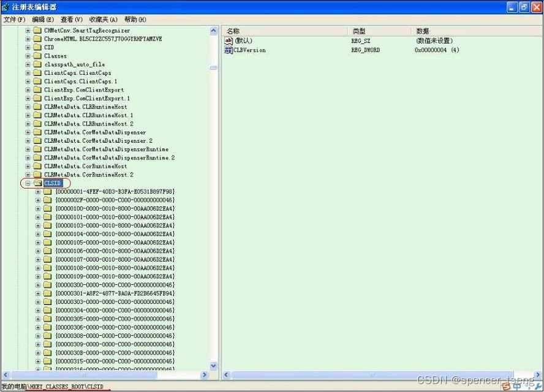Expand the {00000301-A8F2-4877...} key
The image size is (544, 392).
(x=37, y=294)
